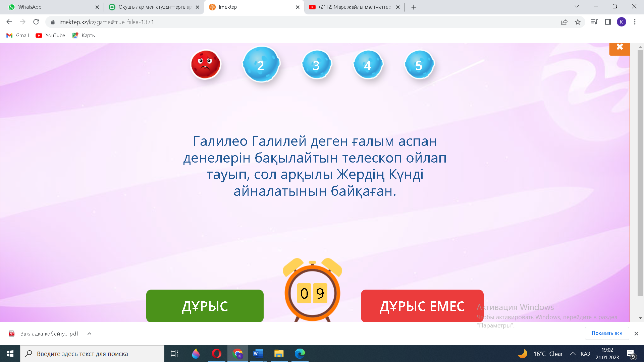Expand the tab search dropdown arrow

point(577,6)
